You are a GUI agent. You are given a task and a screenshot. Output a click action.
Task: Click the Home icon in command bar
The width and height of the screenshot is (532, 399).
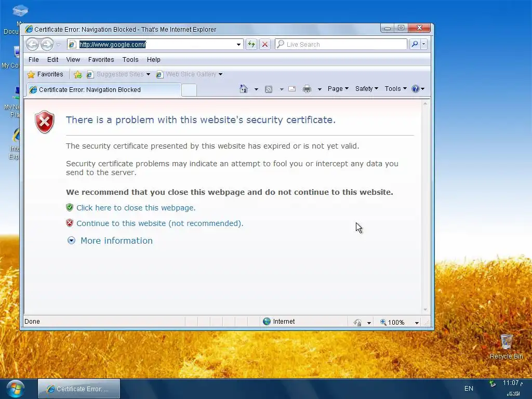(243, 89)
